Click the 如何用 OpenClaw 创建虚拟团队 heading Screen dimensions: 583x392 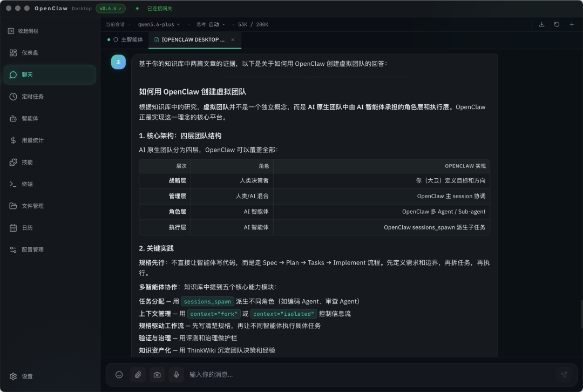tap(193, 92)
